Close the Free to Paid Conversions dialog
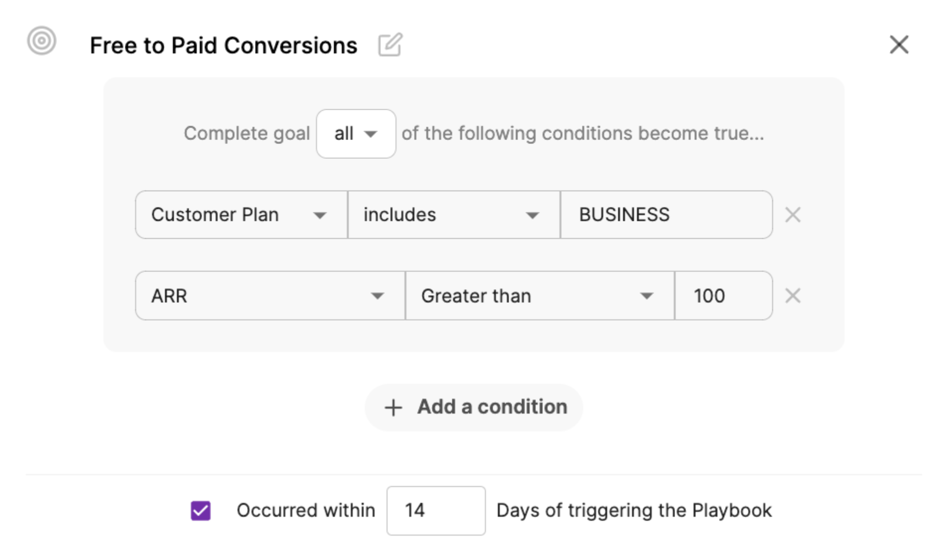Image resolution: width=945 pixels, height=560 pixels. click(x=899, y=45)
